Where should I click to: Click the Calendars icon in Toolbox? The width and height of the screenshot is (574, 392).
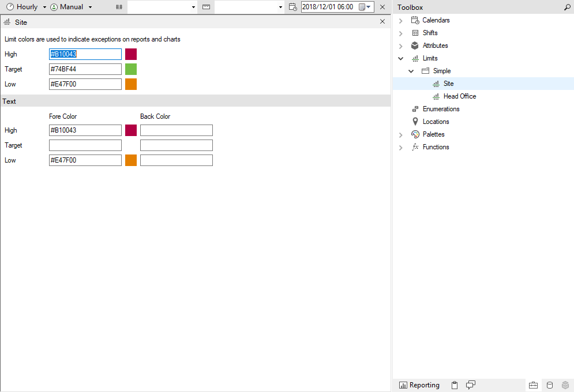point(415,20)
